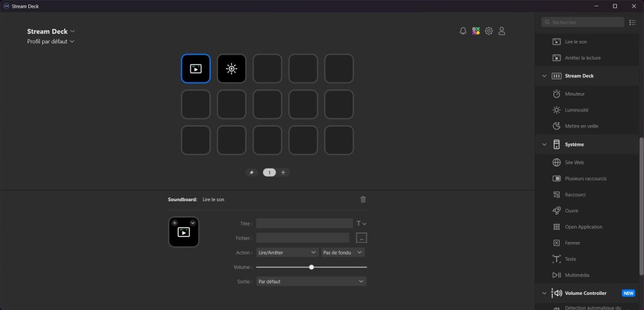Add a new page with the plus icon
The height and width of the screenshot is (310, 644).
click(x=283, y=172)
